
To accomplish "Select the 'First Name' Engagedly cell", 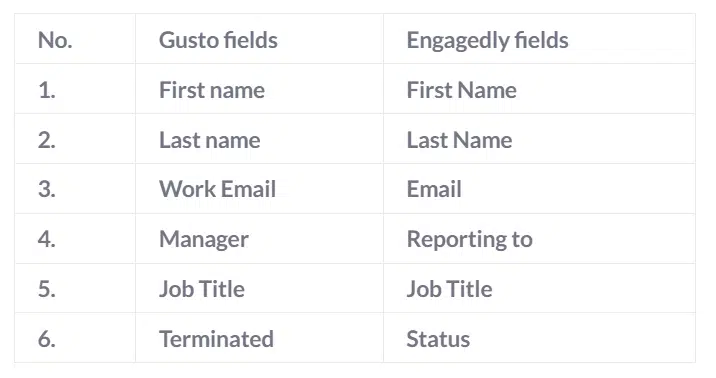I will pyautogui.click(x=539, y=89).
